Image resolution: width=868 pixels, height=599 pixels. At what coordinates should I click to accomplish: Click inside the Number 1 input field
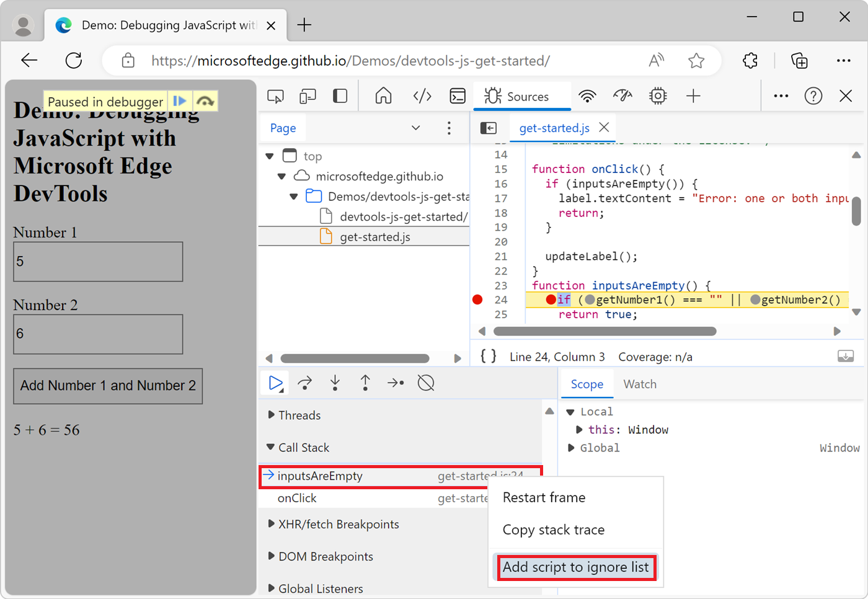(x=97, y=261)
